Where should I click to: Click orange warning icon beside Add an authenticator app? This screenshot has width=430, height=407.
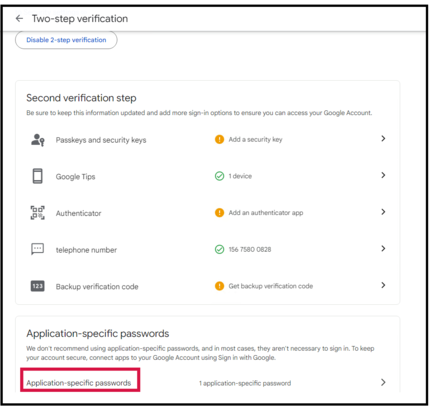(219, 213)
